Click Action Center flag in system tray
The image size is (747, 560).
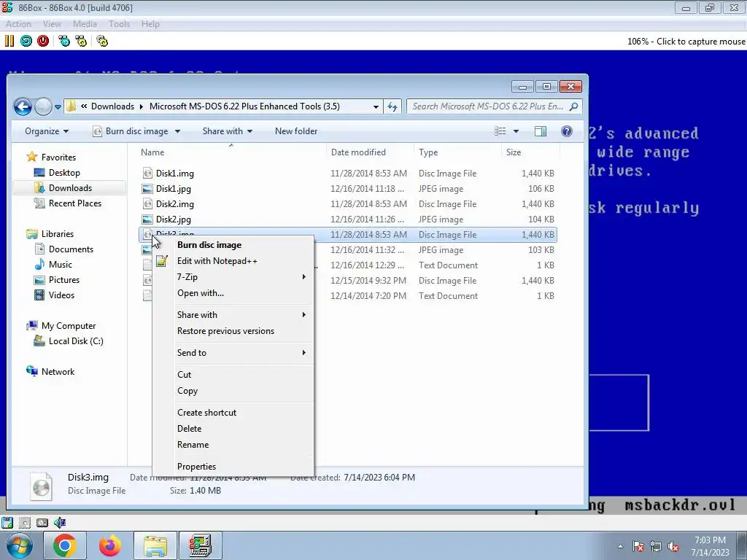(x=638, y=546)
